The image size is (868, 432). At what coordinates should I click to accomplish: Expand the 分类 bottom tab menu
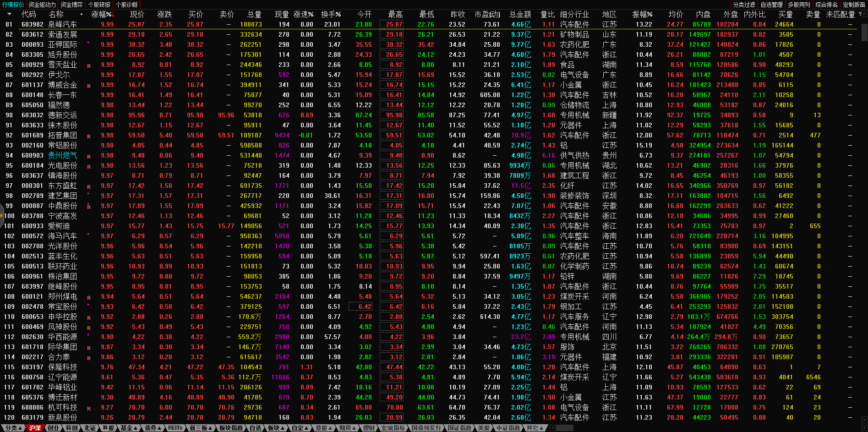tap(12, 428)
